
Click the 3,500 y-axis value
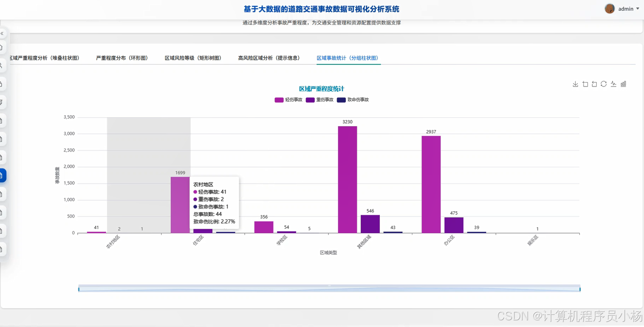(69, 117)
